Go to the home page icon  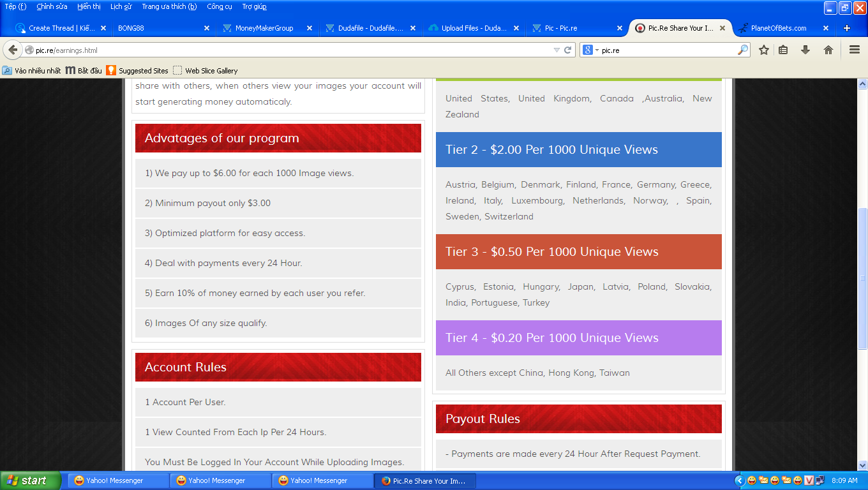(x=828, y=50)
